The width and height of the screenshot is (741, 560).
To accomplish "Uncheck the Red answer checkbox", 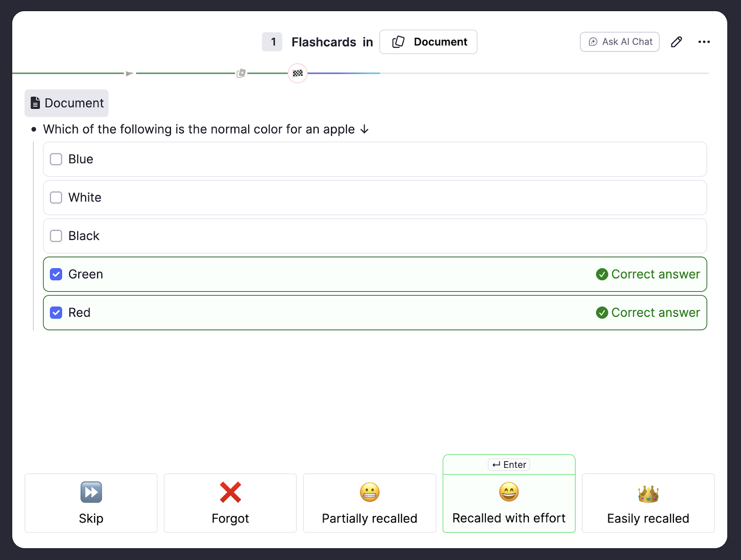I will pyautogui.click(x=56, y=313).
